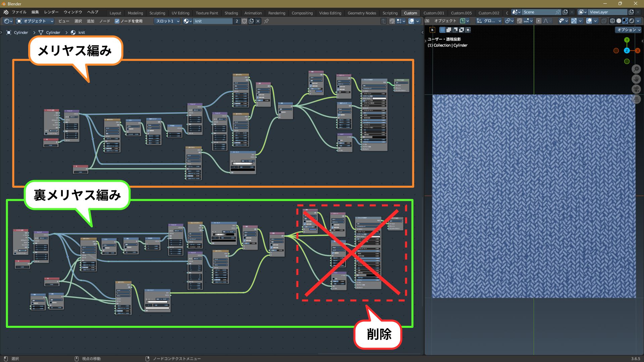Screen dimensions: 644x362
Task: Select rendered viewport shading mode
Action: (632, 21)
